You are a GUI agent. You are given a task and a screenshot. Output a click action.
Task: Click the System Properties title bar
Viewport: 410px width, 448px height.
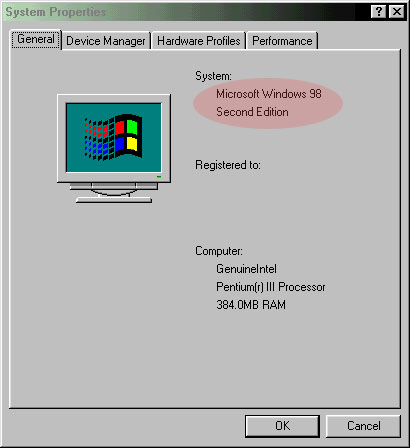click(x=187, y=12)
